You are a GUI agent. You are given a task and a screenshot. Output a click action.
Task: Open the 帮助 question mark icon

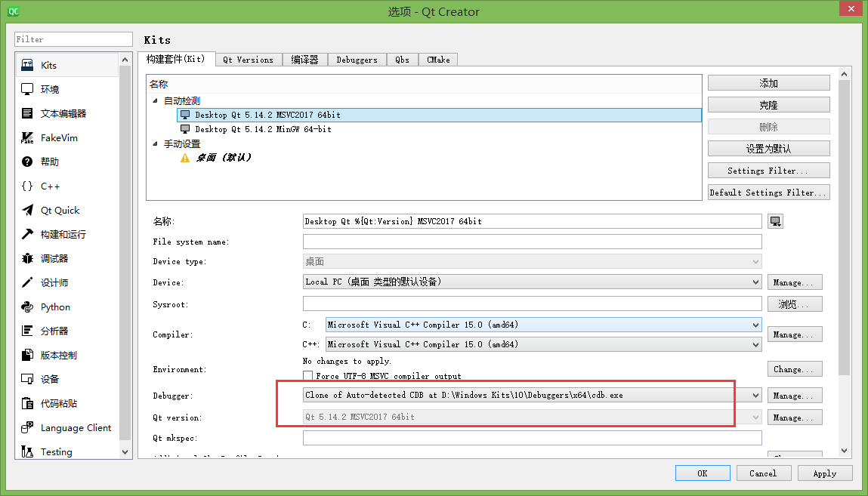point(27,162)
